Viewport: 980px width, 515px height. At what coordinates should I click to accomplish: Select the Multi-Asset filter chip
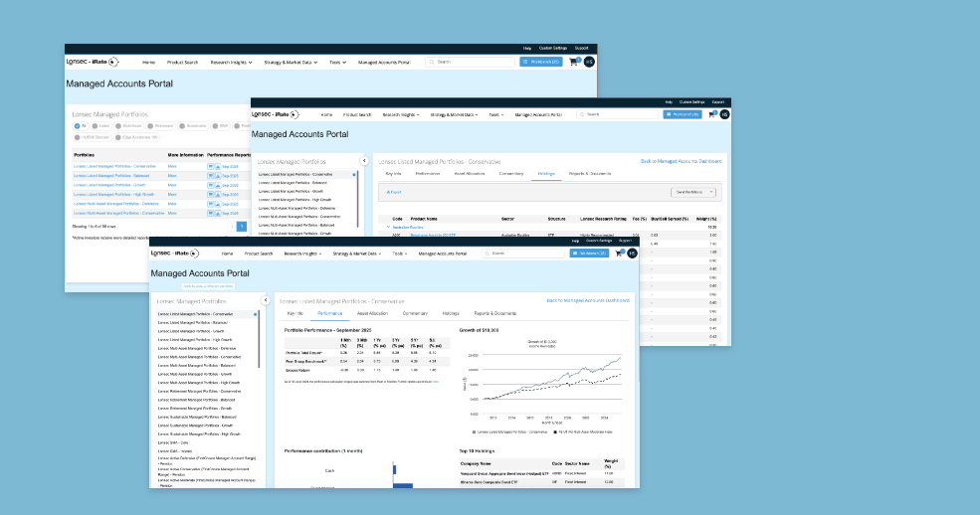click(129, 126)
